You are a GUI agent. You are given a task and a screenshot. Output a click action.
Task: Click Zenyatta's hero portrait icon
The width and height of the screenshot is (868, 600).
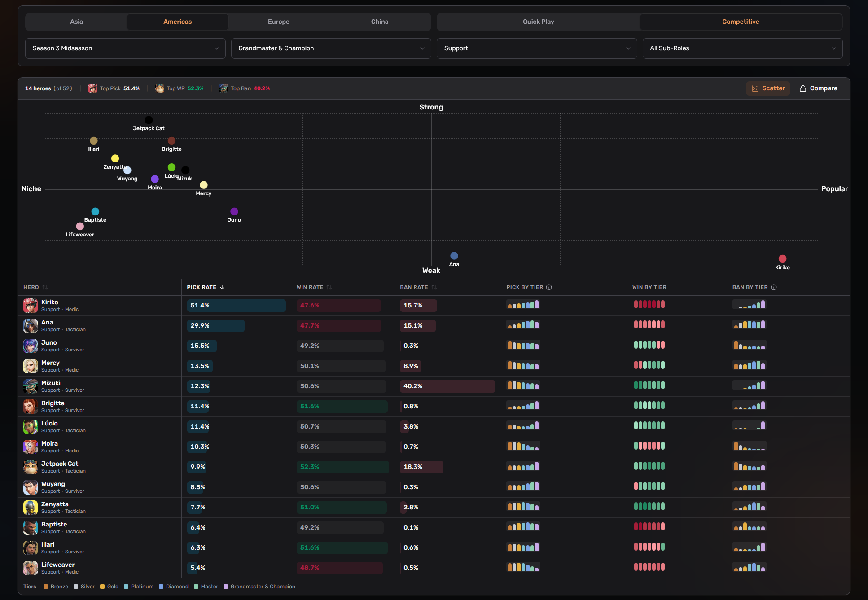pyautogui.click(x=31, y=508)
